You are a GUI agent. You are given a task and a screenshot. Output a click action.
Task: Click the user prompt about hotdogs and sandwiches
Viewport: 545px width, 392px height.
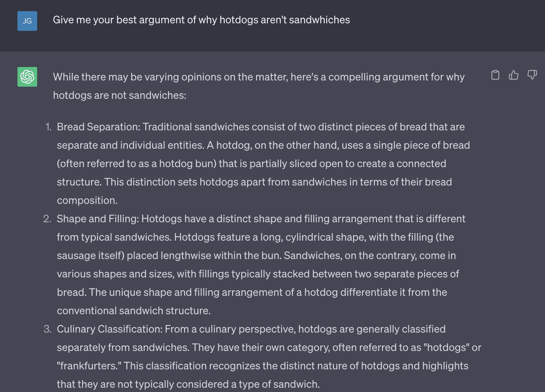(x=201, y=20)
